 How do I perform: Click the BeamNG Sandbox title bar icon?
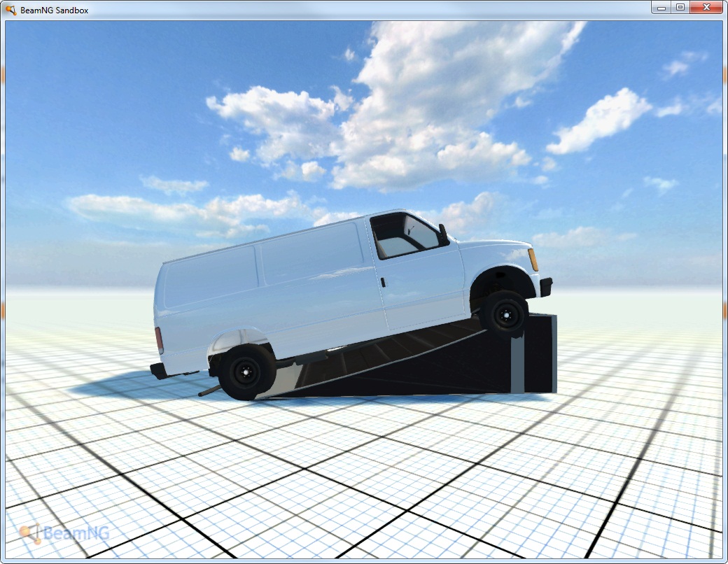point(10,10)
